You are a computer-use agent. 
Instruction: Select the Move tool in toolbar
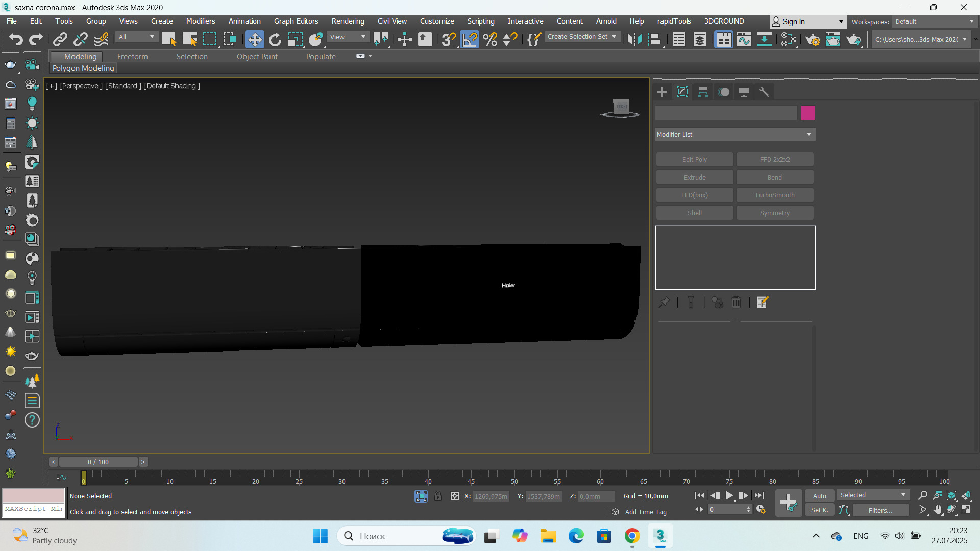click(x=254, y=39)
